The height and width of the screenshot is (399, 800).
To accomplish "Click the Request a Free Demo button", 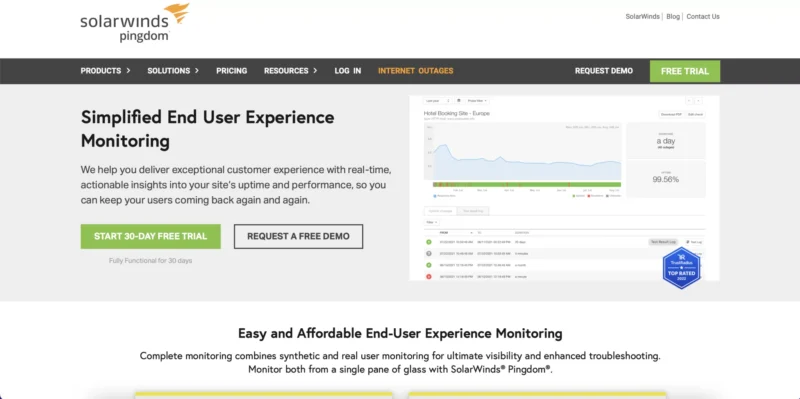I will 298,236.
